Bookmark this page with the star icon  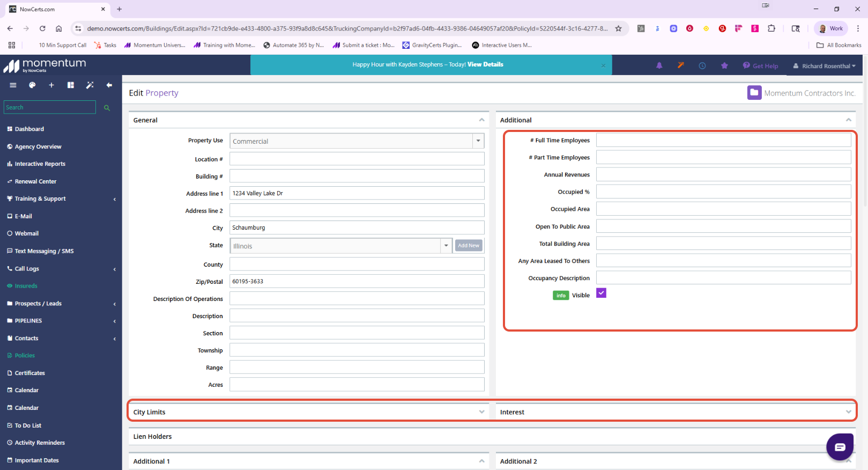(x=618, y=28)
